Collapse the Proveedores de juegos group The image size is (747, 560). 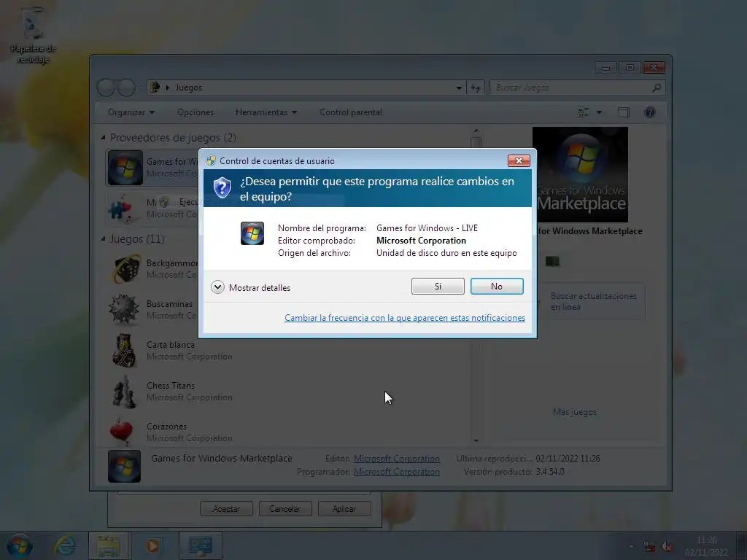pyautogui.click(x=103, y=137)
